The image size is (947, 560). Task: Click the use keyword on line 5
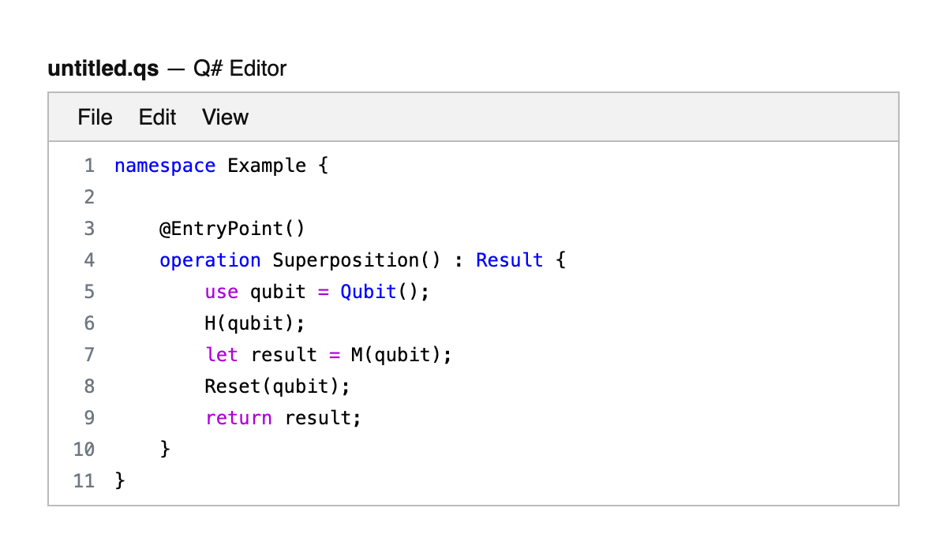tap(221, 292)
